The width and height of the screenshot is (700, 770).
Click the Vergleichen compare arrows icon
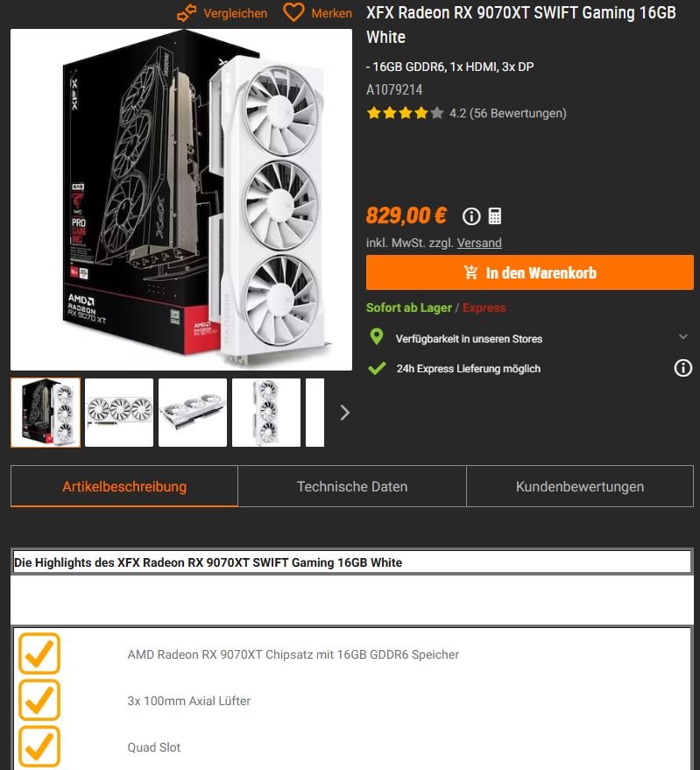tap(187, 13)
